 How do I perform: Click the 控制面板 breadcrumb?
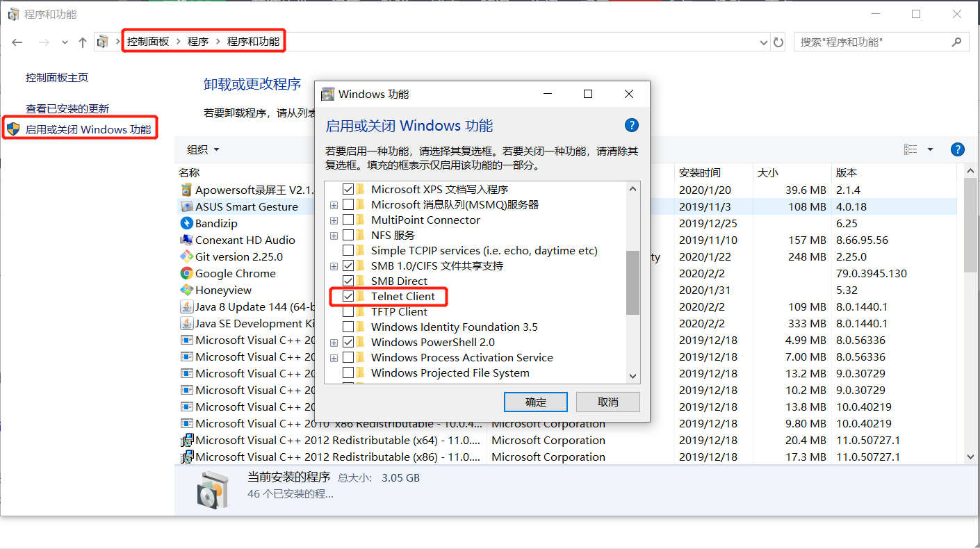[148, 42]
